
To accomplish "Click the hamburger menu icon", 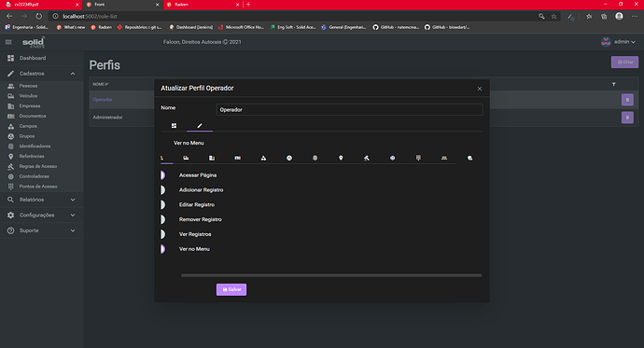I will [x=8, y=42].
